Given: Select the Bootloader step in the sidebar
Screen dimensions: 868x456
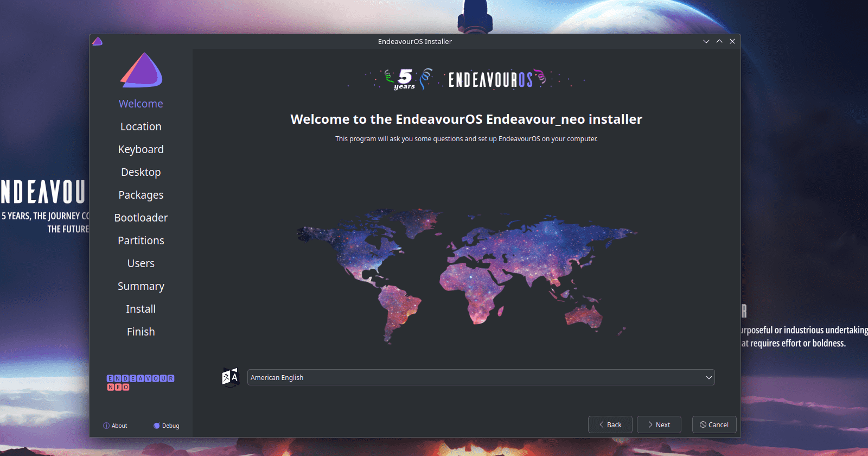Looking at the screenshot, I should [141, 218].
